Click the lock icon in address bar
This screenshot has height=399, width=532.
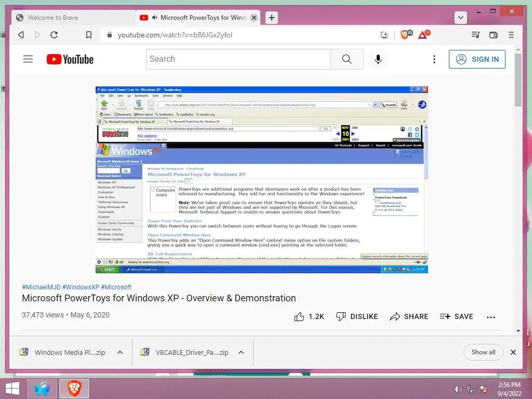[109, 35]
